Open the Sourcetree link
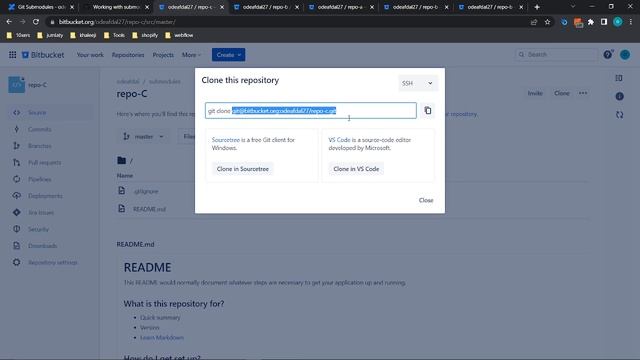 coord(226,140)
